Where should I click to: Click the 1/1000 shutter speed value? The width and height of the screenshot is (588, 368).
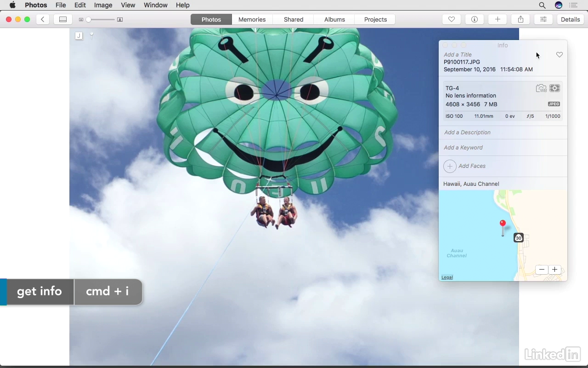(553, 116)
